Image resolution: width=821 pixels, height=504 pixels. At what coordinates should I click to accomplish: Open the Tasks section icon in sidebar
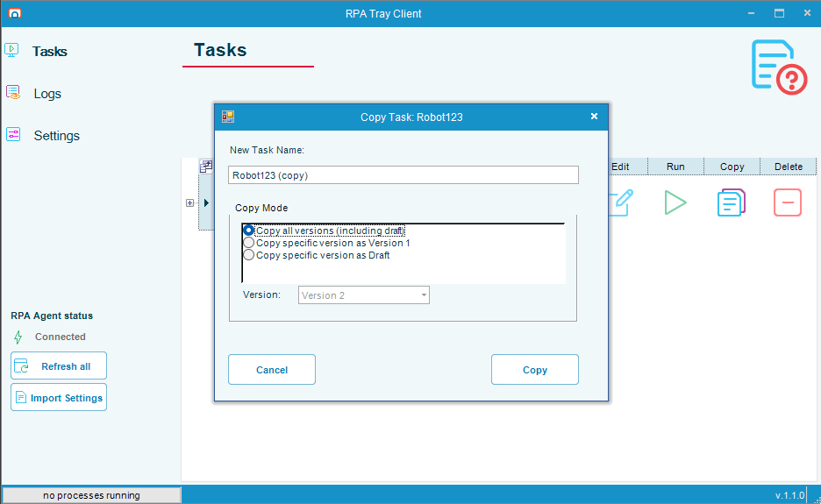(x=11, y=50)
